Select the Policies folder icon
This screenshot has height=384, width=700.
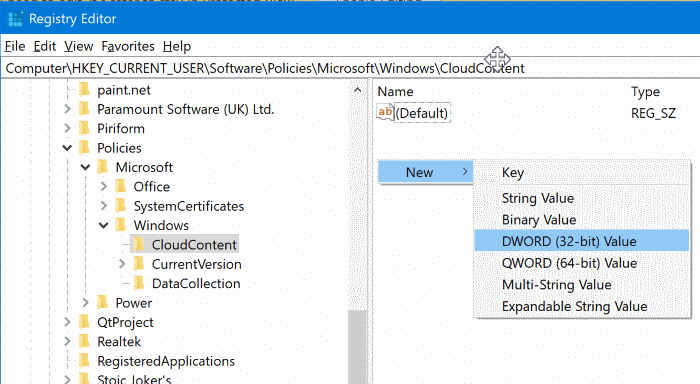[x=84, y=148]
